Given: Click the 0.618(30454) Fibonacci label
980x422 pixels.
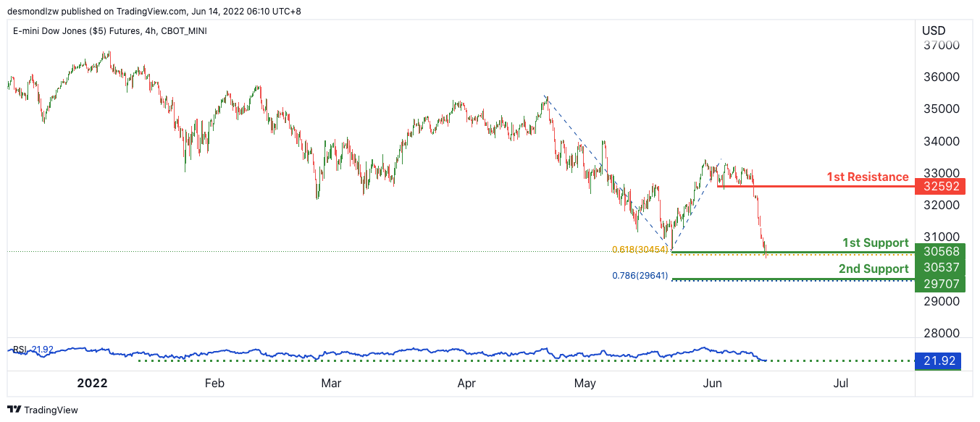Looking at the screenshot, I should point(640,249).
